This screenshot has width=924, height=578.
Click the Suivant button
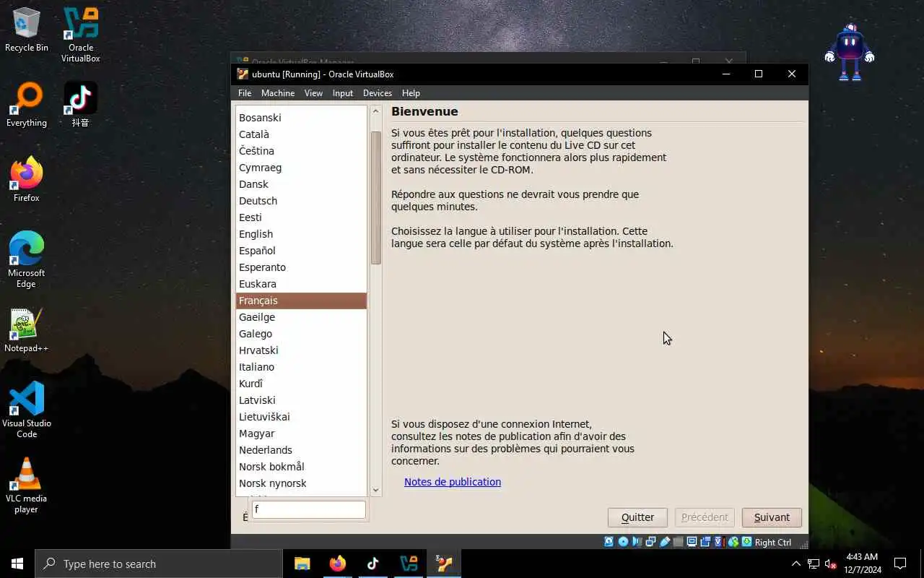coord(772,517)
